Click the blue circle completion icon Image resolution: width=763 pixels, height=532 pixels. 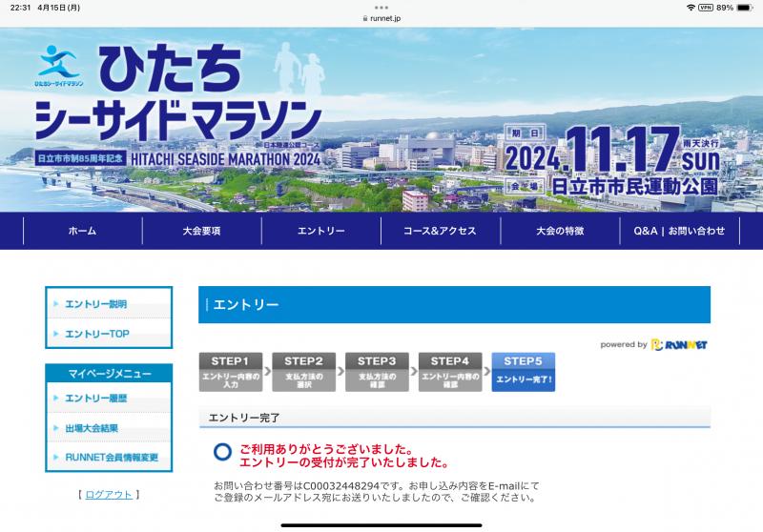point(222,452)
